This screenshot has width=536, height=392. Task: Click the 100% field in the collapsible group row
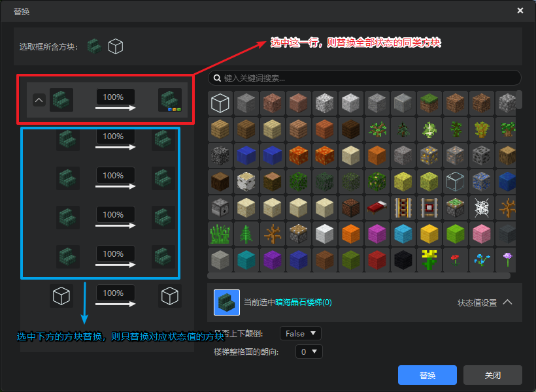(116, 97)
